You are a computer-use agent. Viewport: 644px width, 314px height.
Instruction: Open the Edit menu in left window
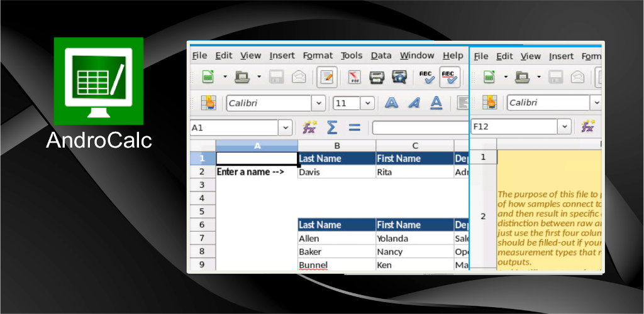click(224, 56)
